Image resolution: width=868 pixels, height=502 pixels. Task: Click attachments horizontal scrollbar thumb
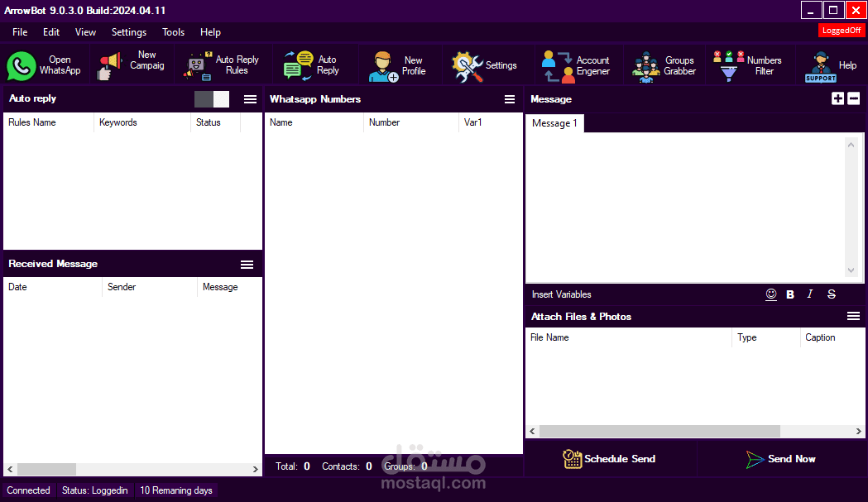pos(659,431)
